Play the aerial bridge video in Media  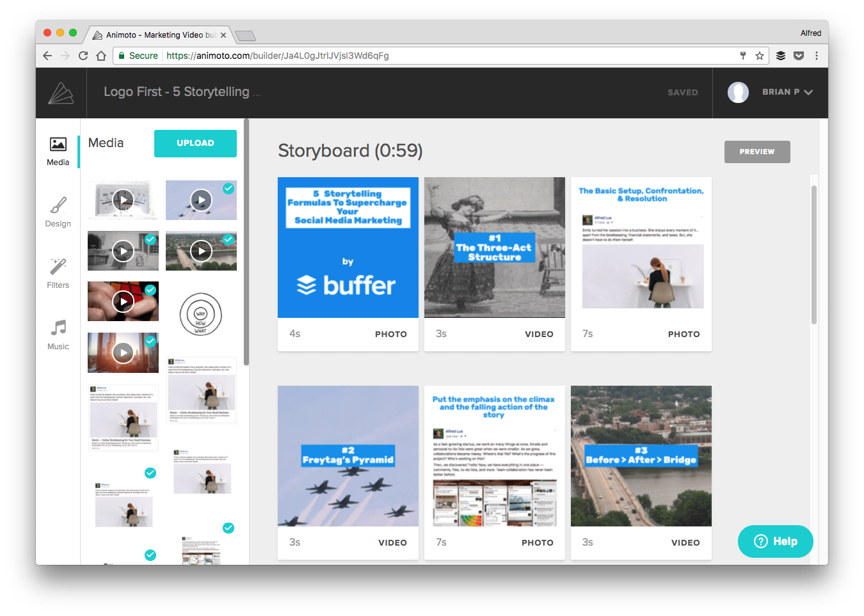[201, 251]
